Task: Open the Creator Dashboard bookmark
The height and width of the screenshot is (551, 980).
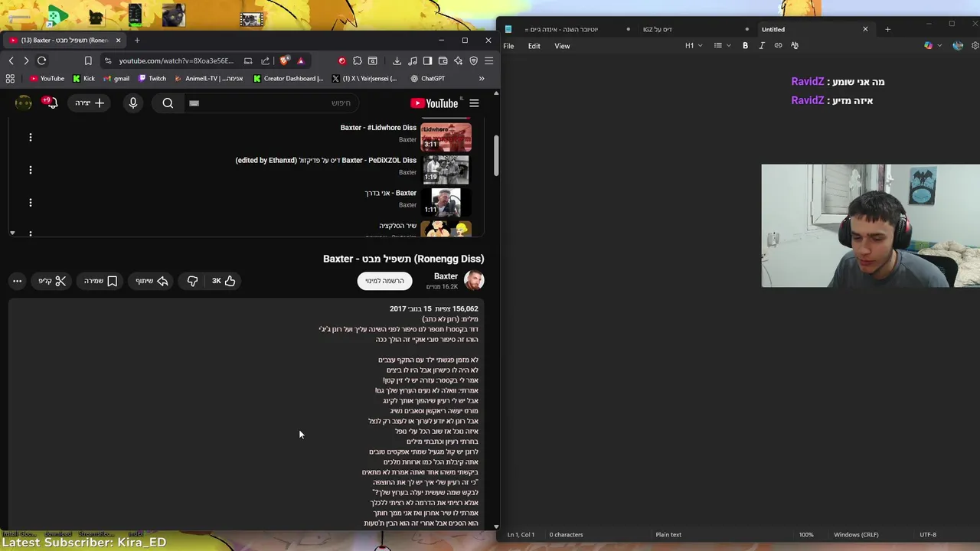Action: point(288,78)
